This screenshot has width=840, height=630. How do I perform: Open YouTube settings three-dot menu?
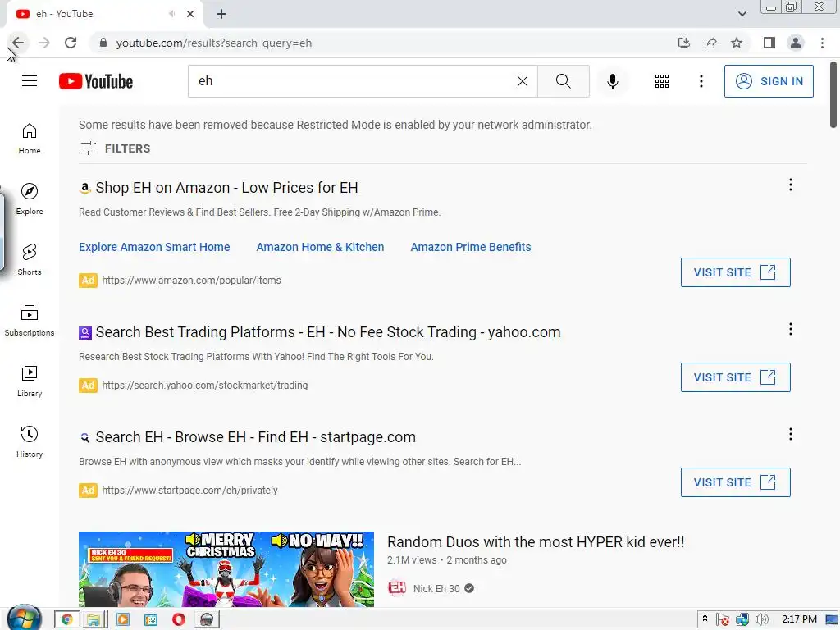tap(701, 81)
